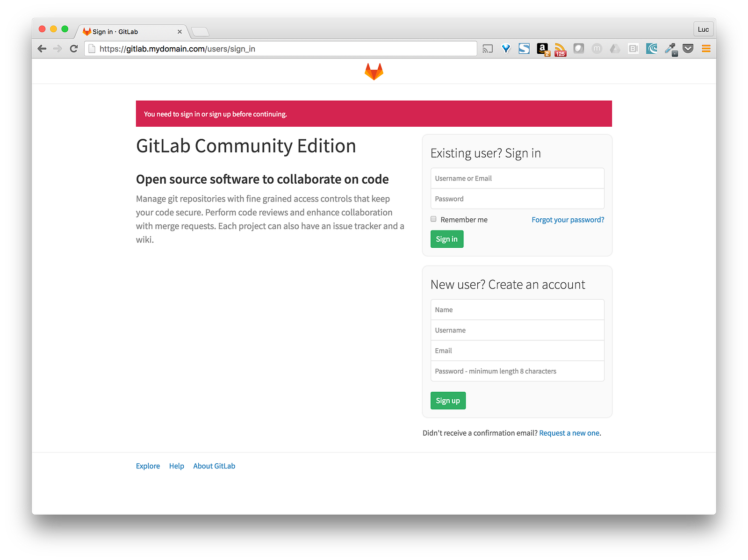The image size is (748, 560).
Task: Click the macOS red close window button
Action: click(x=42, y=29)
